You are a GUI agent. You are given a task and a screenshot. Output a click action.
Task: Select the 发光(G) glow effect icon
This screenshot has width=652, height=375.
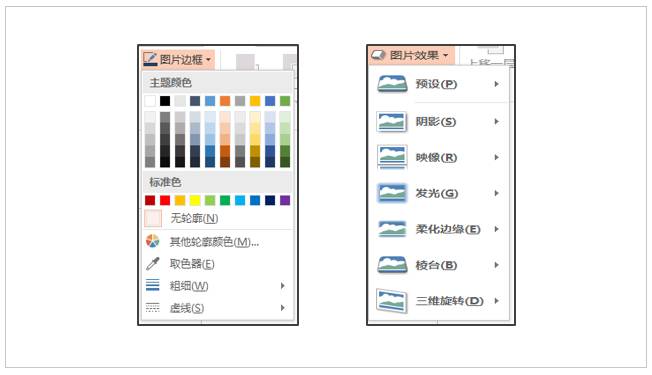click(x=392, y=193)
